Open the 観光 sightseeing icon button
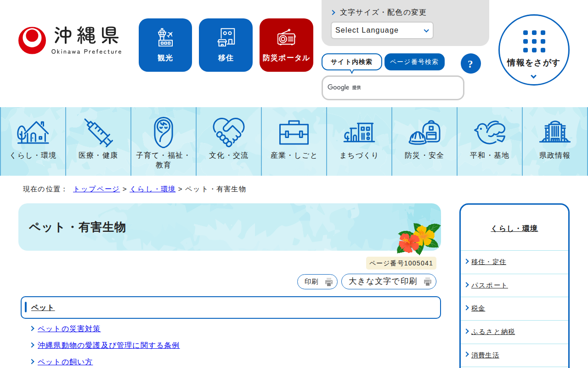The width and height of the screenshot is (588, 368). click(165, 45)
